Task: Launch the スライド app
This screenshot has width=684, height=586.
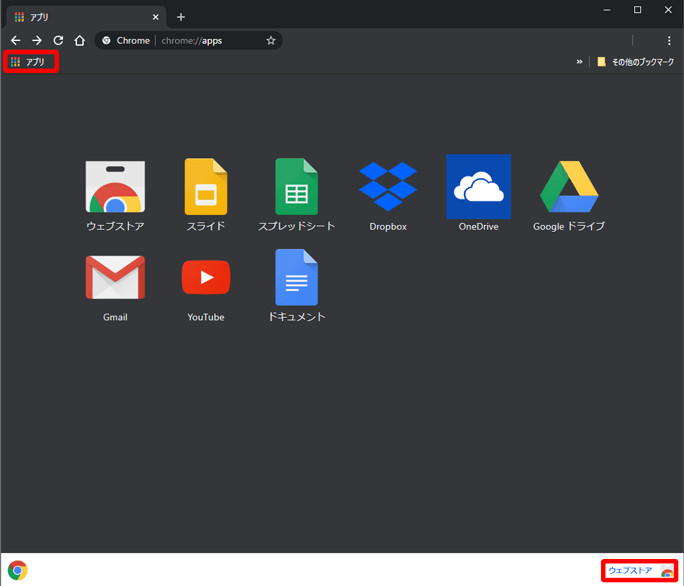Action: tap(206, 187)
